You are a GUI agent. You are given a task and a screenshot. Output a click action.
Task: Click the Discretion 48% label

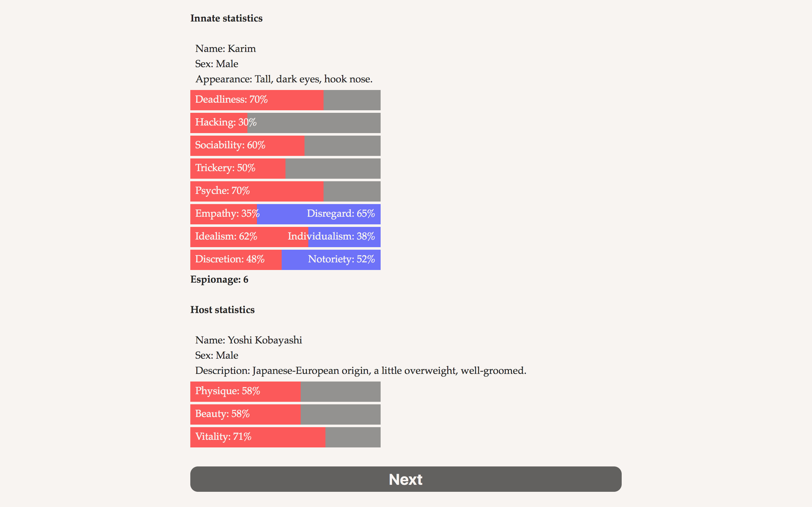coord(230,259)
